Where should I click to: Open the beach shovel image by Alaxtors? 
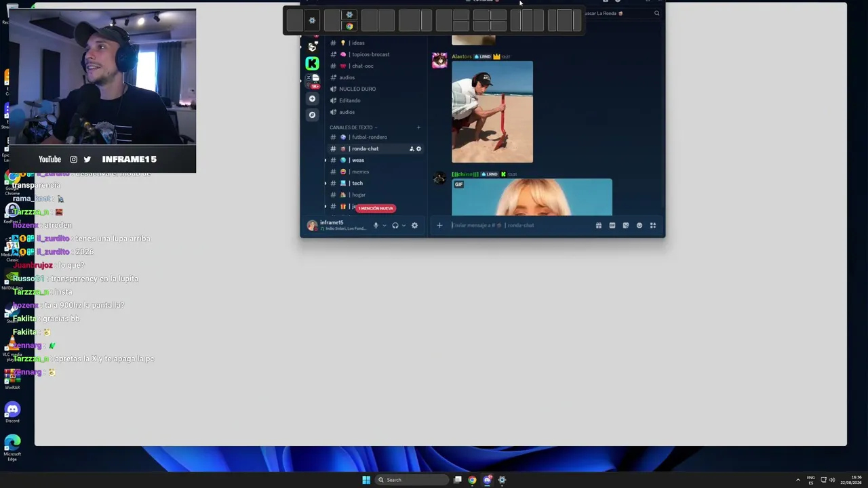(492, 112)
